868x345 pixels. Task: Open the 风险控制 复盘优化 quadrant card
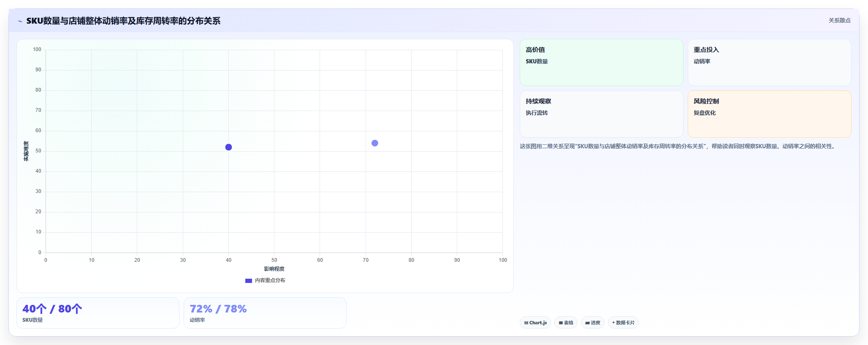coord(770,114)
